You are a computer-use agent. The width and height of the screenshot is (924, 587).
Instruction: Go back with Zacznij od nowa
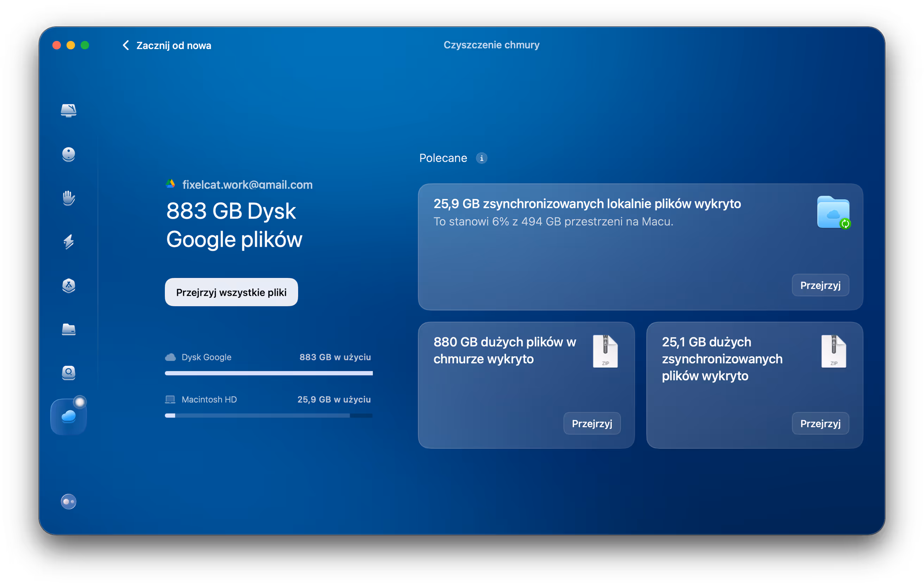(167, 45)
